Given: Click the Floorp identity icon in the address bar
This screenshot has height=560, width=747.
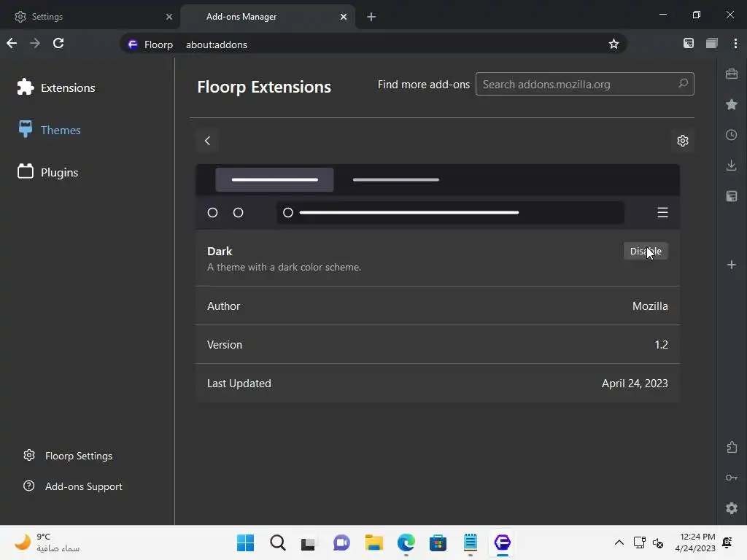Looking at the screenshot, I should [x=133, y=44].
